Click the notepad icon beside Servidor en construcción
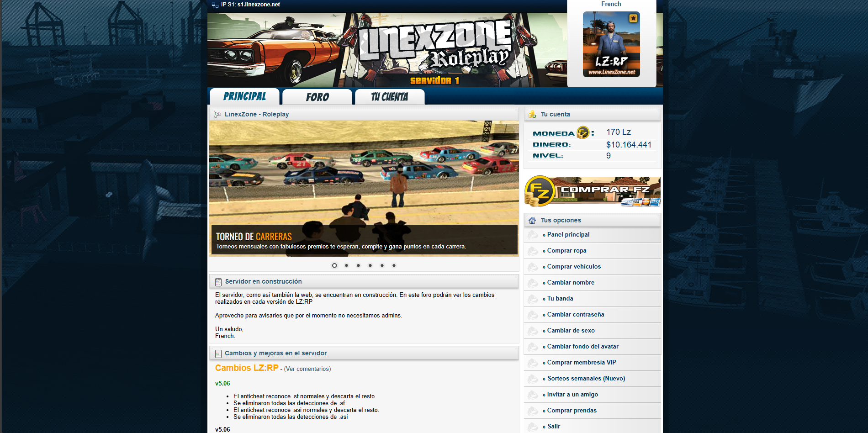 click(x=218, y=282)
